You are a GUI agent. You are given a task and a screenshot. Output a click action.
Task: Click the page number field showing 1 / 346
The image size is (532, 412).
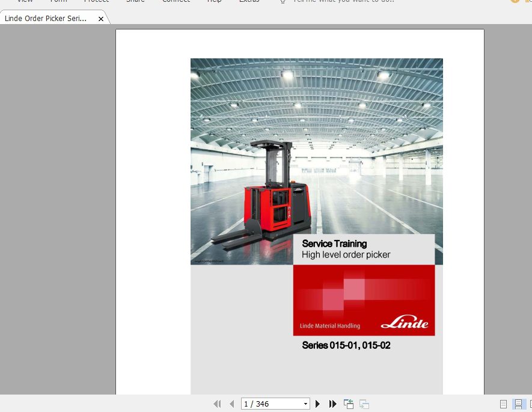coord(272,404)
